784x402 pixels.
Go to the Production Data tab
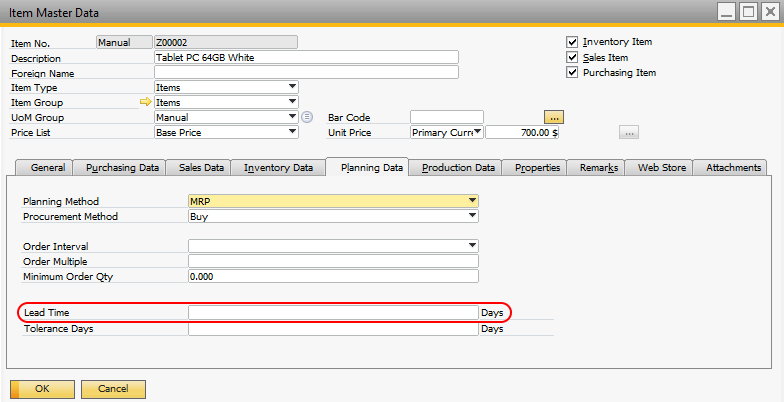pyautogui.click(x=457, y=168)
